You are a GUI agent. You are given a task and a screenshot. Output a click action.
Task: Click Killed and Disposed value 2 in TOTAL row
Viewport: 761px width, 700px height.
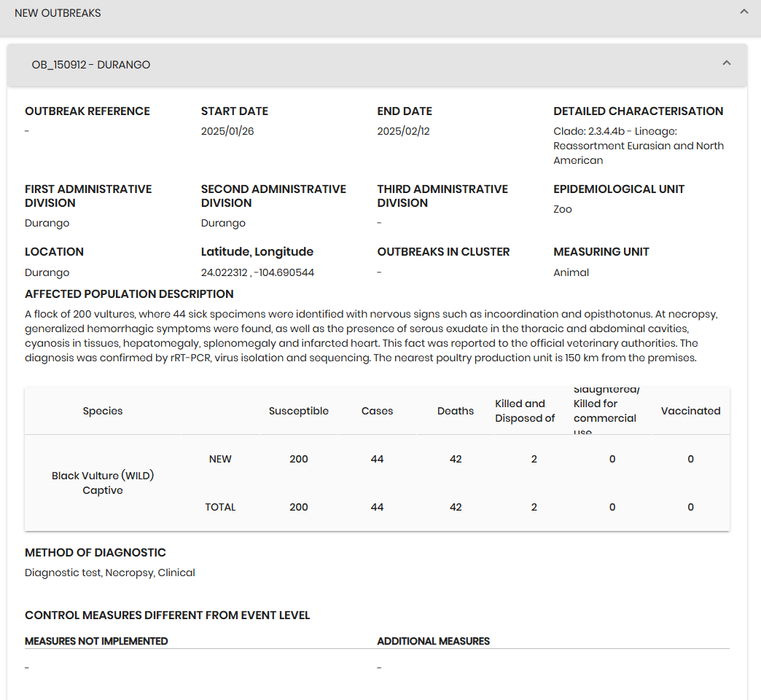tap(534, 507)
